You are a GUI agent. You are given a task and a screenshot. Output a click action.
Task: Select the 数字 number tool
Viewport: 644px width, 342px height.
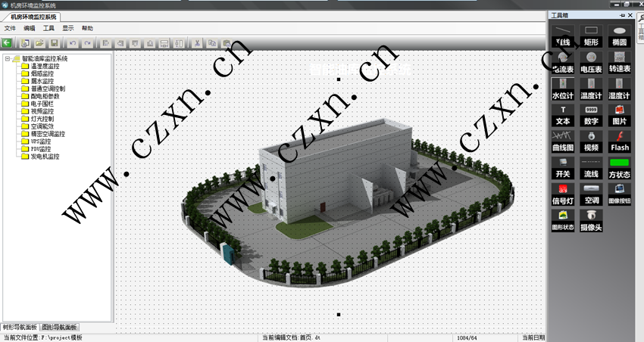click(591, 115)
